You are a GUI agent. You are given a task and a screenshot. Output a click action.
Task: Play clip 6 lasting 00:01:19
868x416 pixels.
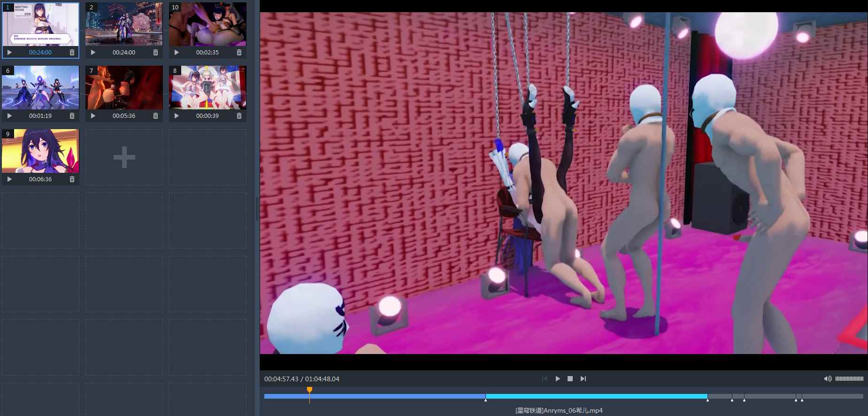(9, 116)
